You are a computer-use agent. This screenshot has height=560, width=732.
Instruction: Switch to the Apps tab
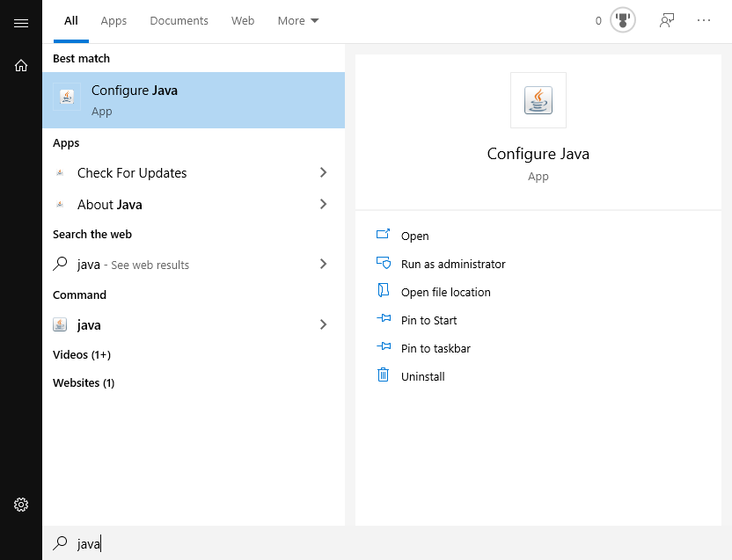pyautogui.click(x=113, y=21)
